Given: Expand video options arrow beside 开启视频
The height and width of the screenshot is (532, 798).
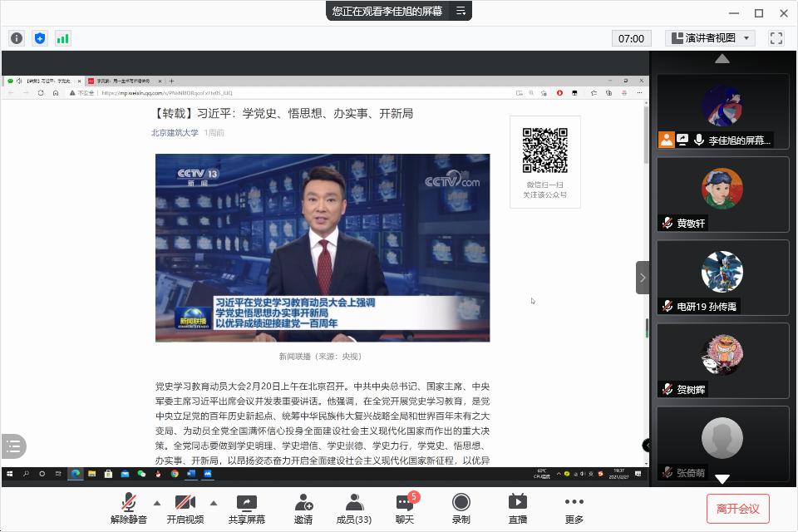Looking at the screenshot, I should [213, 502].
